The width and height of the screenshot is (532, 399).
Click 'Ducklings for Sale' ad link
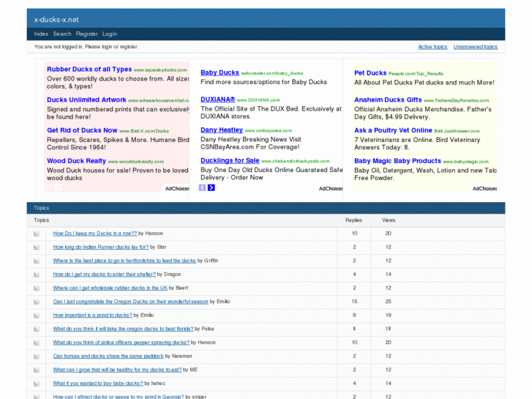tap(230, 160)
